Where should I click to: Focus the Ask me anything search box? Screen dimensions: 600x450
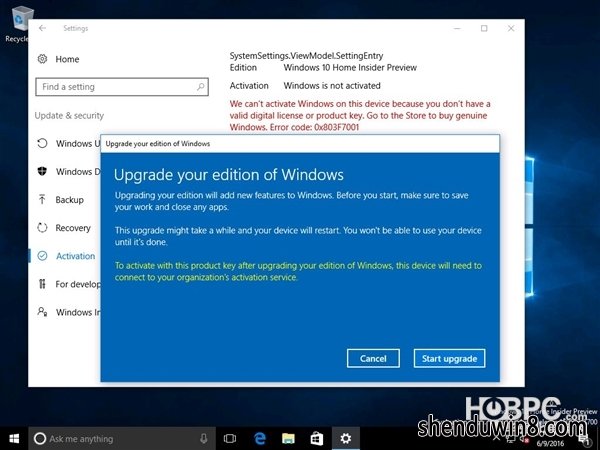(122, 439)
